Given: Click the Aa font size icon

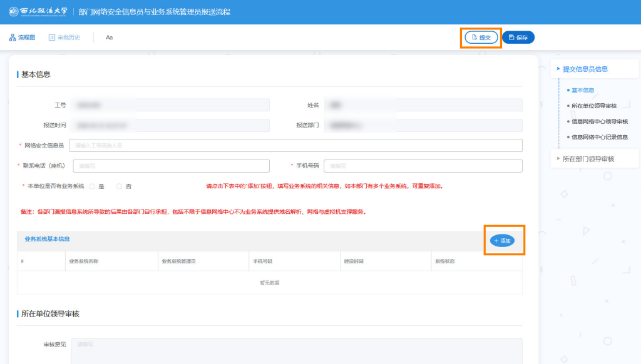Looking at the screenshot, I should (x=109, y=38).
